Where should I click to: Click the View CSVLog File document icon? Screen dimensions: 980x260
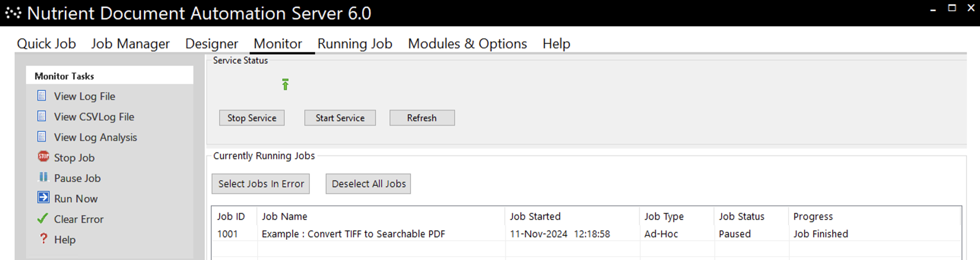pos(42,116)
